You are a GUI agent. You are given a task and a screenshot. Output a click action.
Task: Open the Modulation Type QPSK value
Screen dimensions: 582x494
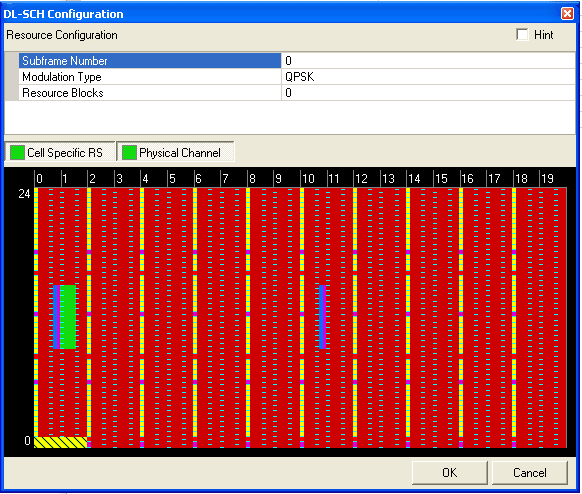(428, 77)
